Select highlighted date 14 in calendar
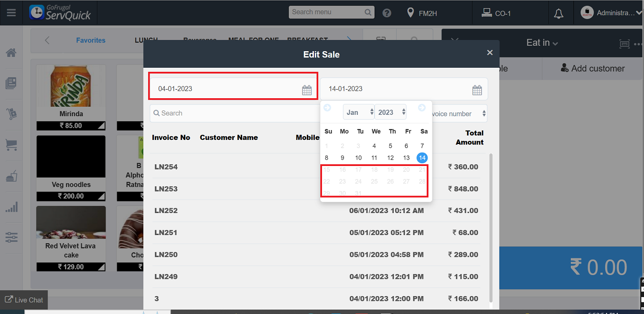Viewport: 644px width, 314px height. pyautogui.click(x=422, y=158)
